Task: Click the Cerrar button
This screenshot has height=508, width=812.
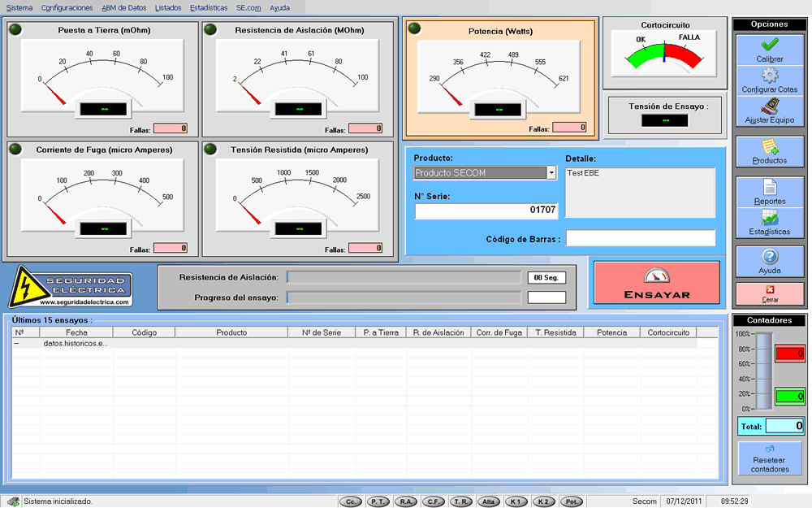Action: click(770, 293)
